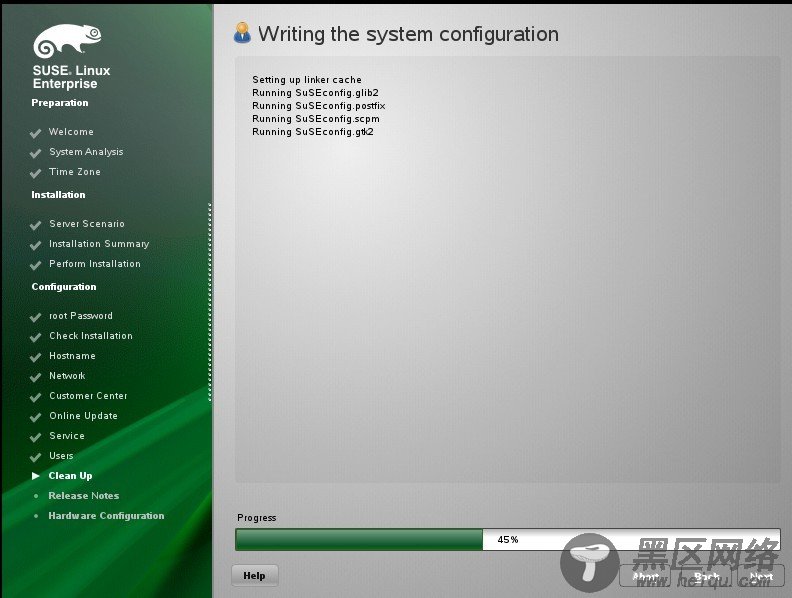The width and height of the screenshot is (792, 598).
Task: Click the arrow marker beside Clean Up
Action: pos(35,476)
